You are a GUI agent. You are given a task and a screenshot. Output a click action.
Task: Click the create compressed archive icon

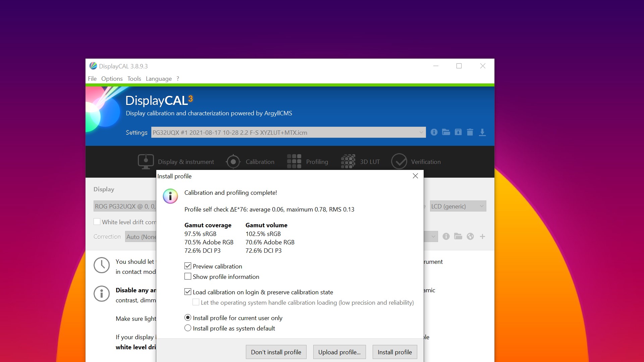pyautogui.click(x=458, y=132)
